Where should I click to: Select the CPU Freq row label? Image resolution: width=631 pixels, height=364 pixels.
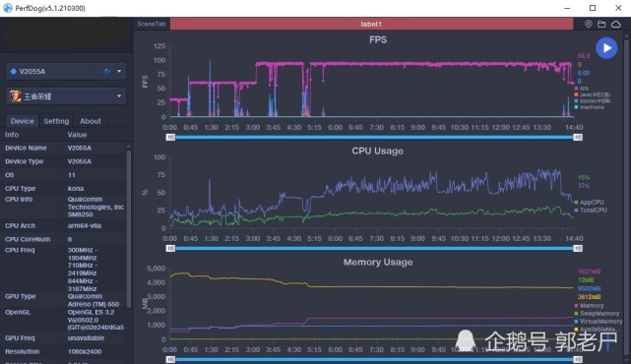click(20, 250)
